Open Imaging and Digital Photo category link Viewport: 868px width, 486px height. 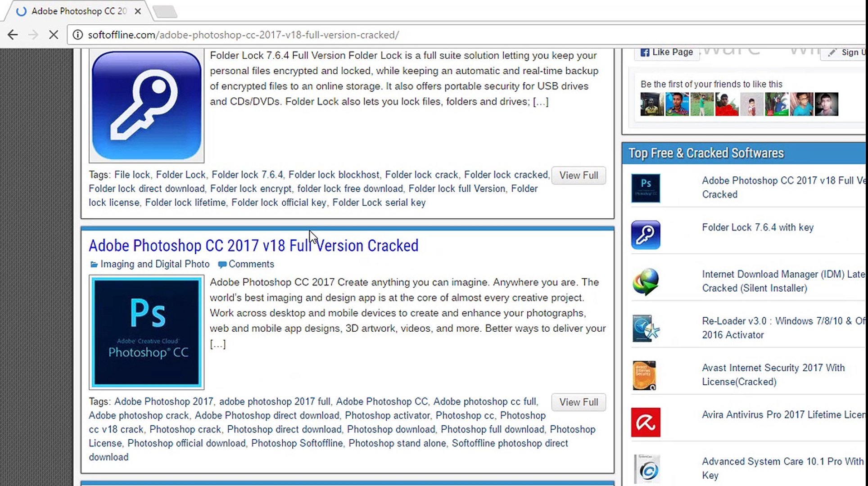(154, 264)
